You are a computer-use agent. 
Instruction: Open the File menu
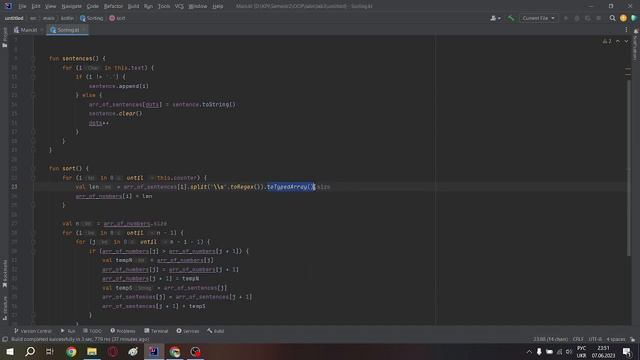tap(22, 6)
